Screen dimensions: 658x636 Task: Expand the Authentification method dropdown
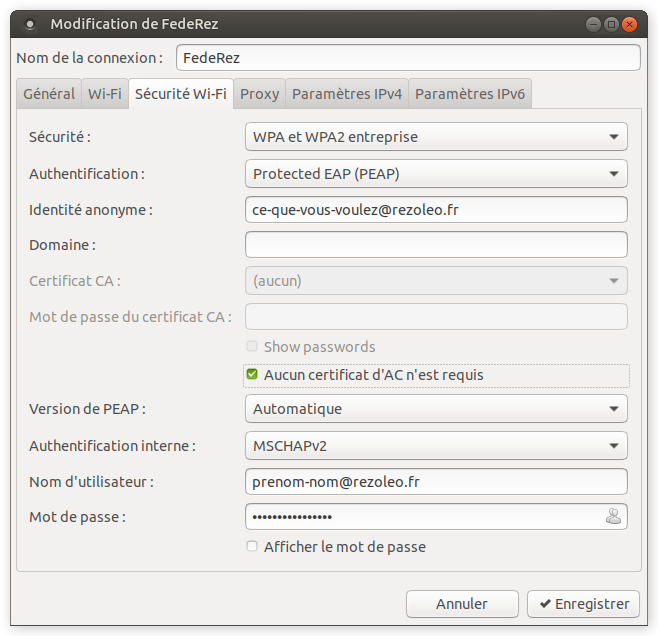coord(436,174)
